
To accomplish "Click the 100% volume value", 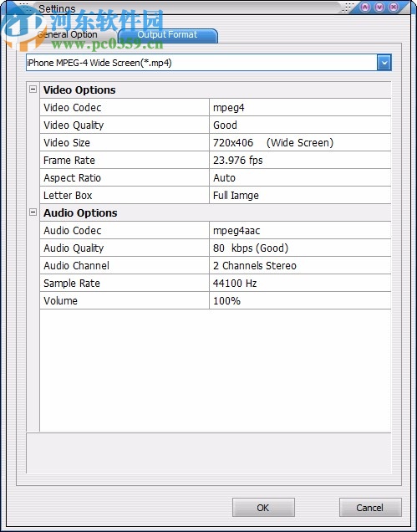I will click(x=300, y=301).
